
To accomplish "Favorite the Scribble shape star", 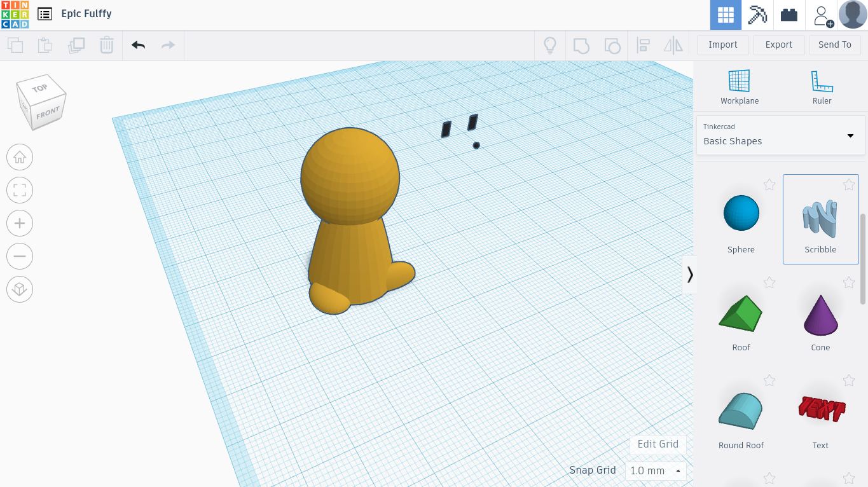I will click(x=849, y=184).
